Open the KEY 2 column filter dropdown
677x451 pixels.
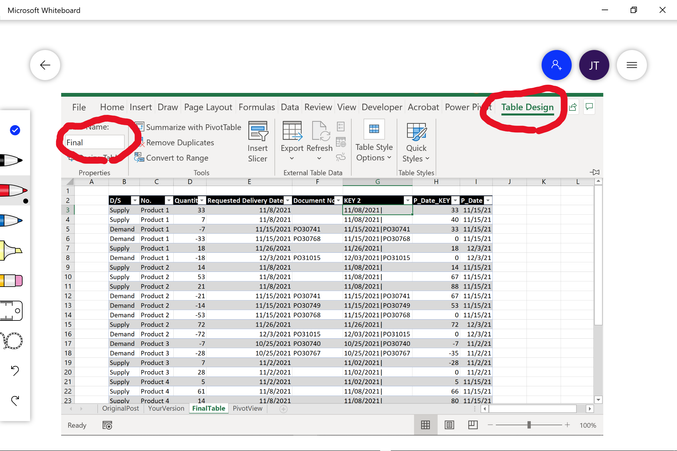coord(408,200)
